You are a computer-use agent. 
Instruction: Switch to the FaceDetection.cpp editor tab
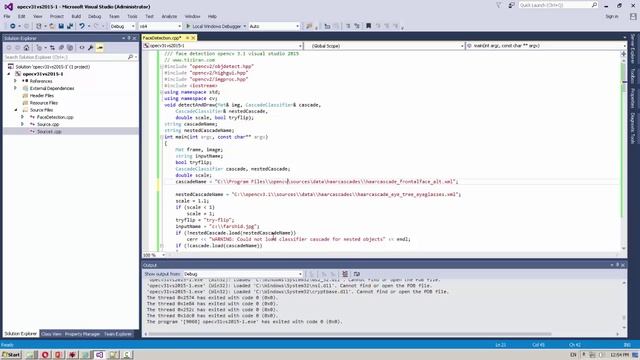click(x=162, y=38)
